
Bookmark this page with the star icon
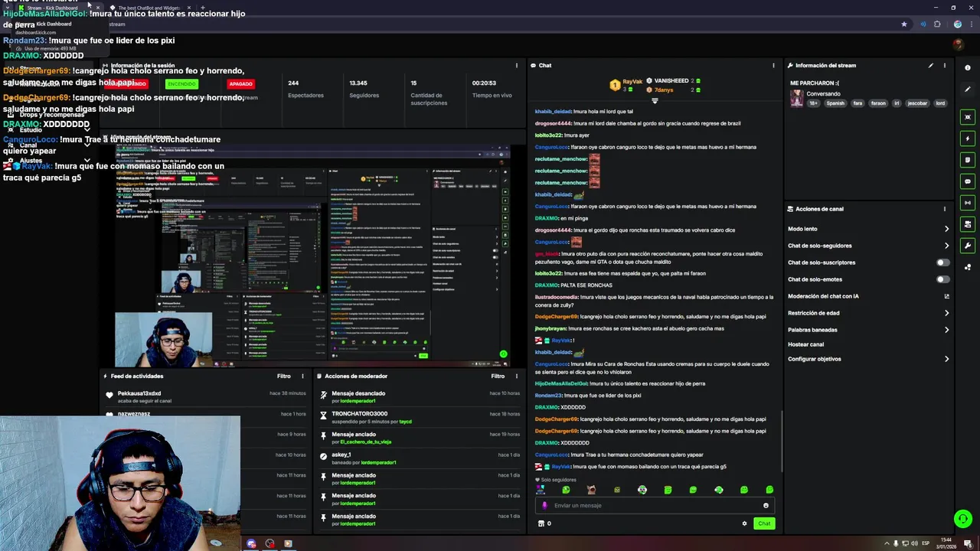904,24
